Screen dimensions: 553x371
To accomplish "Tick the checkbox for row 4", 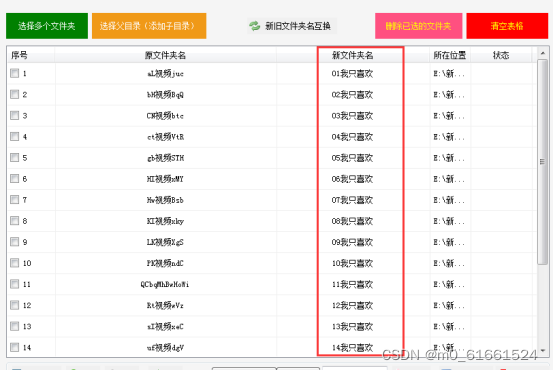I will pos(14,136).
